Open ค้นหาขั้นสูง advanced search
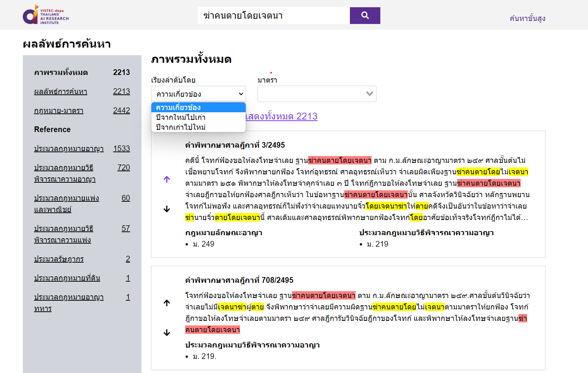This screenshot has height=373, width=588. [x=527, y=18]
